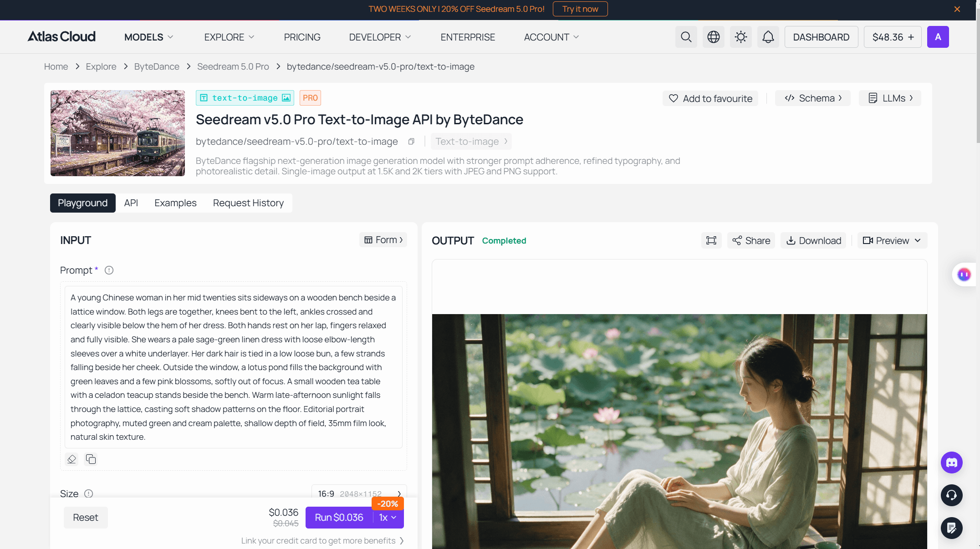Clear prompt with eraser icon

point(71,459)
